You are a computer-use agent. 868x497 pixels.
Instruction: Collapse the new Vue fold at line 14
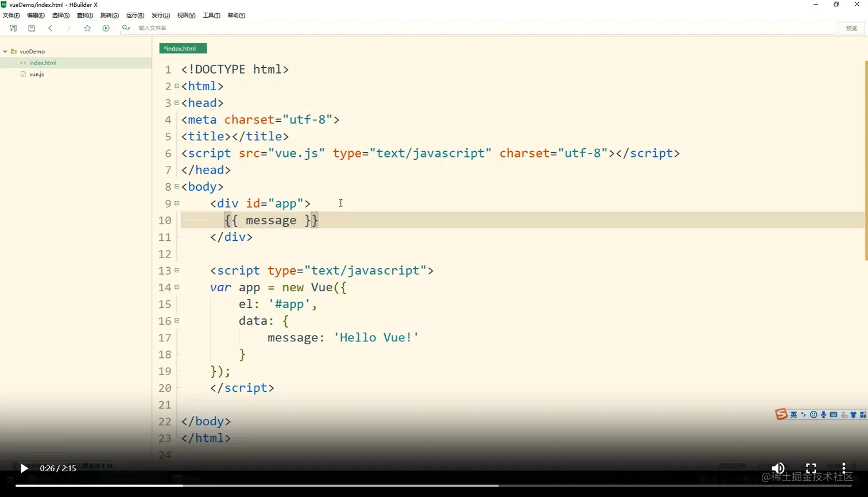[177, 287]
